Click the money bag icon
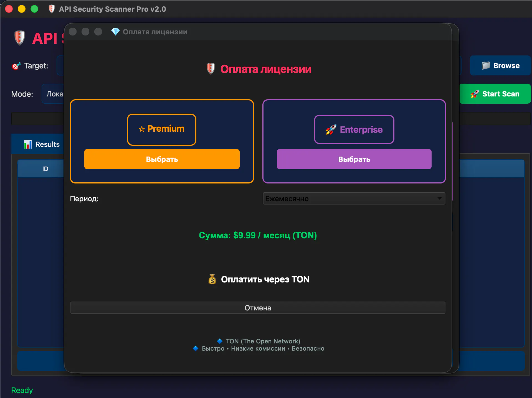The height and width of the screenshot is (398, 532). pos(212,279)
